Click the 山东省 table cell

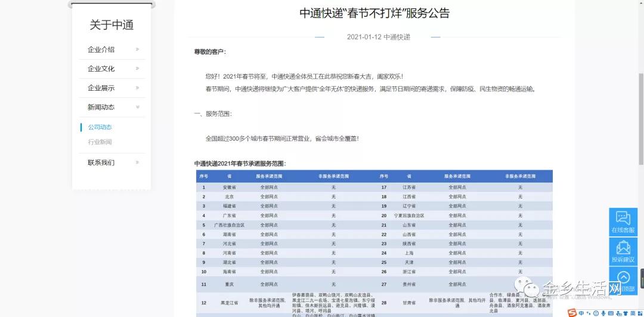[x=409, y=225]
